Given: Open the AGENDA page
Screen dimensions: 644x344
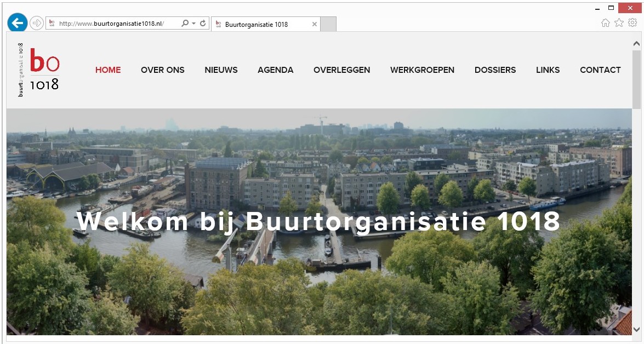Looking at the screenshot, I should pos(276,70).
